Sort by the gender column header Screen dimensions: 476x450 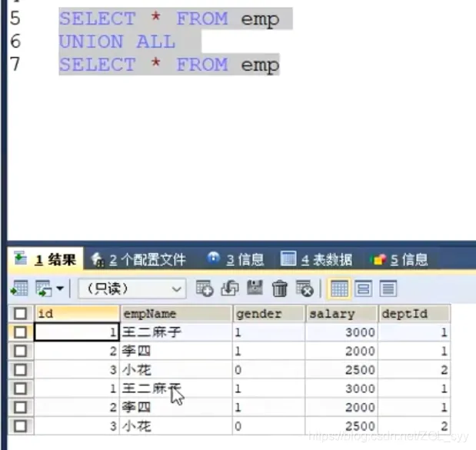click(x=269, y=314)
